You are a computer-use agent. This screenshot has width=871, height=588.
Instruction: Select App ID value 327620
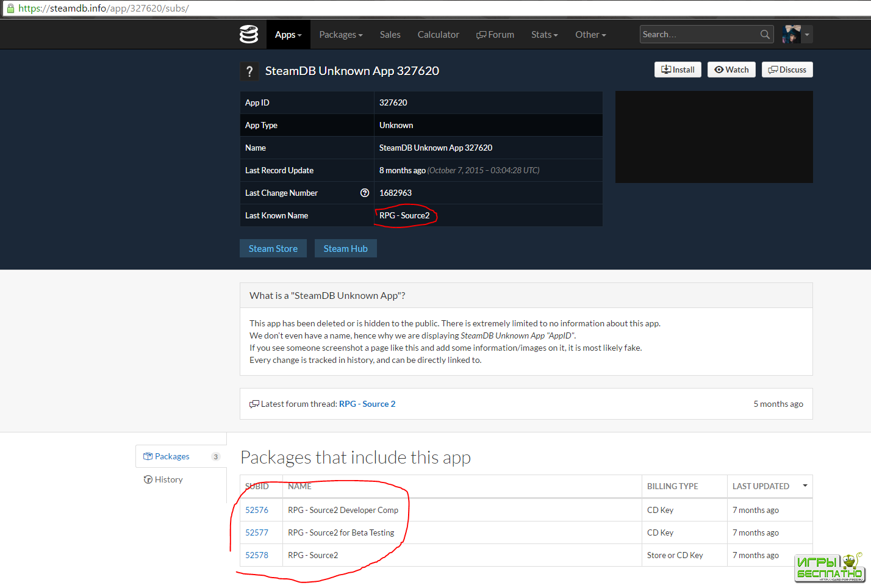pyautogui.click(x=393, y=102)
